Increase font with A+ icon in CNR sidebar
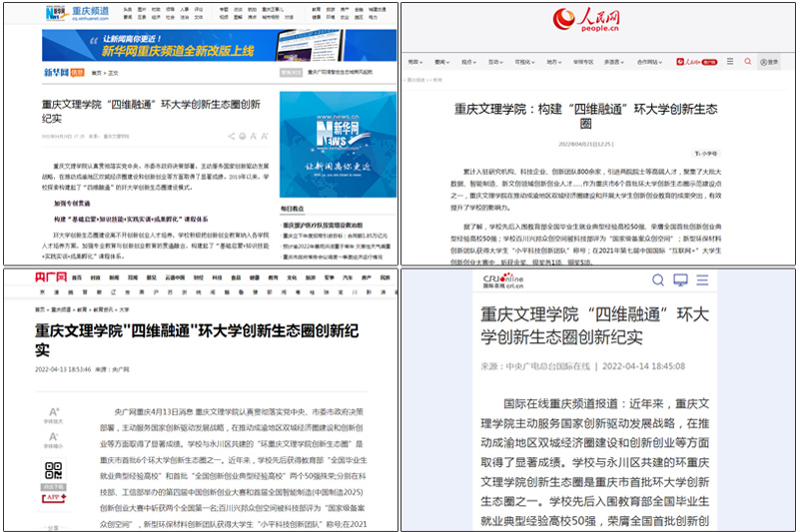 (54, 411)
